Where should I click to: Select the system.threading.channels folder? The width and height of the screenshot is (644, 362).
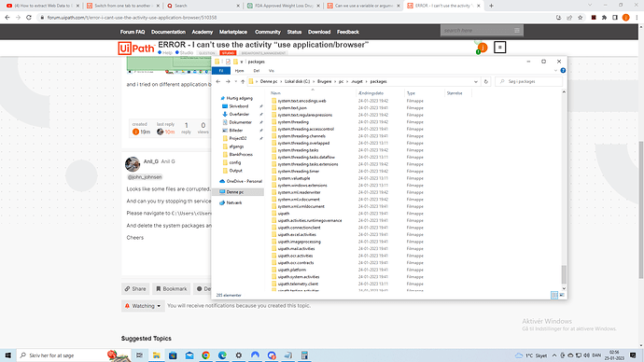click(x=301, y=136)
